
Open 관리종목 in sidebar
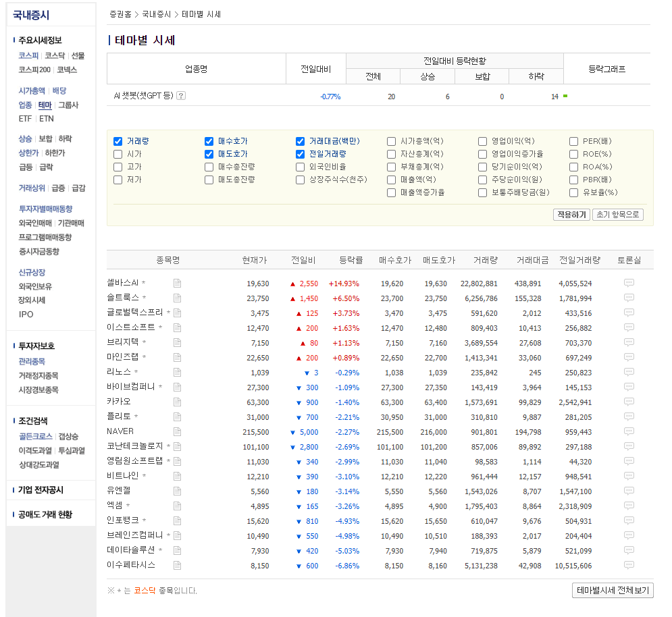point(32,362)
